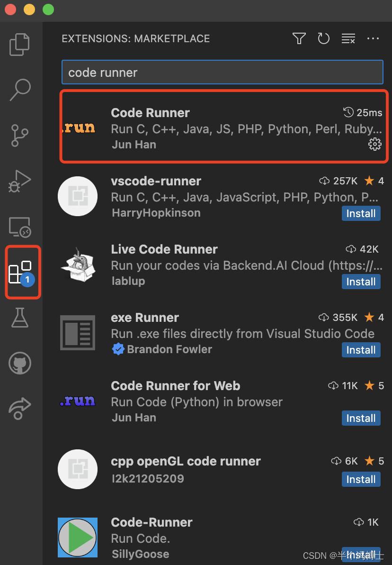Select the Code Runner extension title
This screenshot has height=565, width=392.
(x=150, y=113)
